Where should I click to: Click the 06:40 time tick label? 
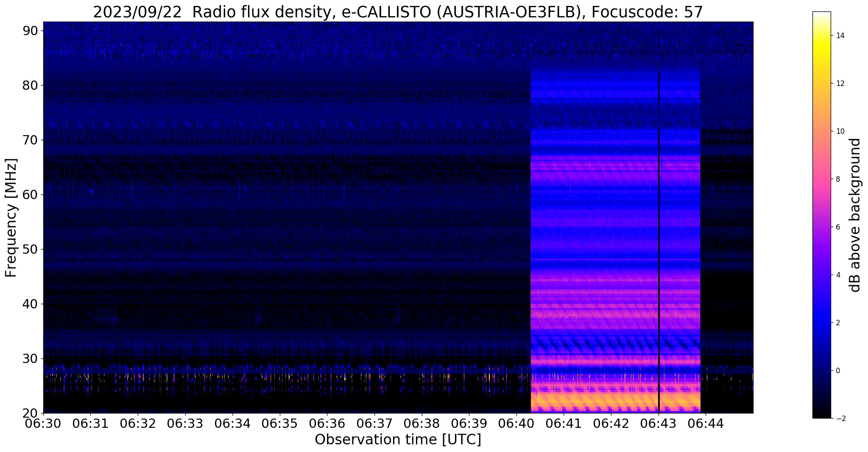[516, 424]
